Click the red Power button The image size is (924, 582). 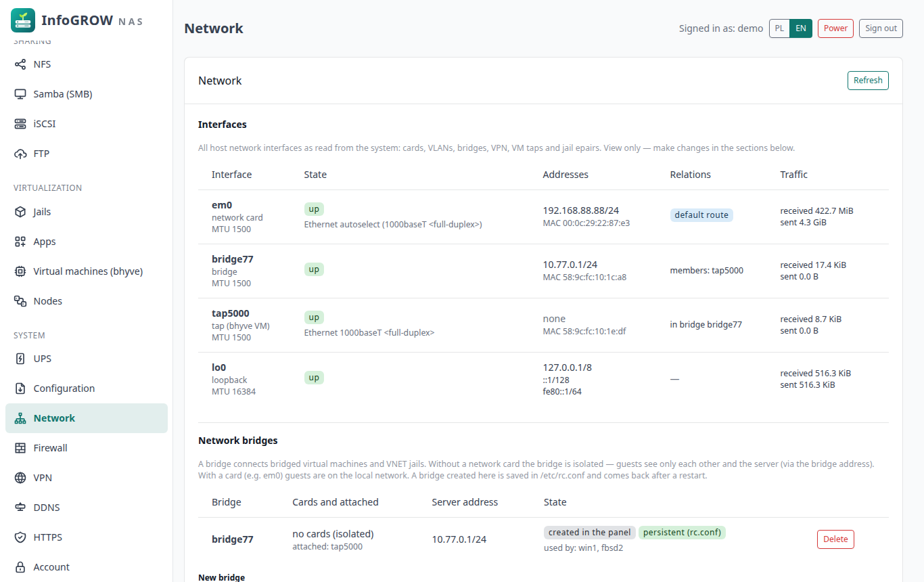pyautogui.click(x=835, y=28)
